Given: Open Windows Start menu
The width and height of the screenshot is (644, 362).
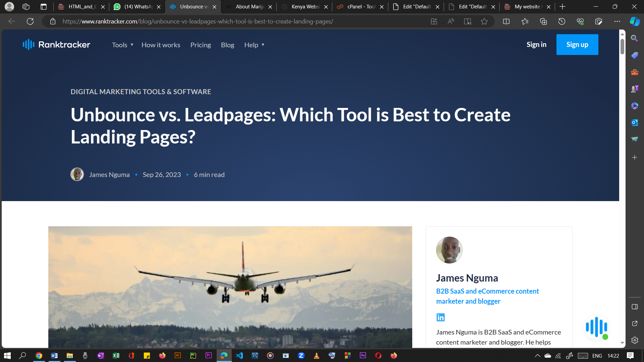Looking at the screenshot, I should click(7, 356).
